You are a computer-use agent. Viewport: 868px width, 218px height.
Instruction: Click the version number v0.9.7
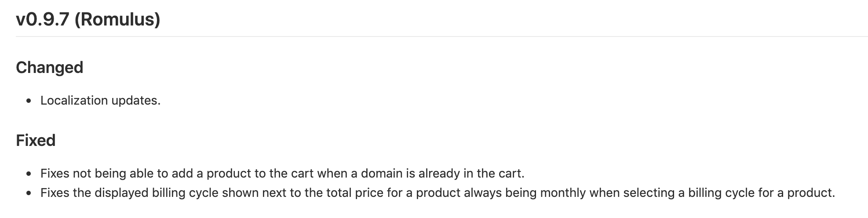tap(43, 20)
